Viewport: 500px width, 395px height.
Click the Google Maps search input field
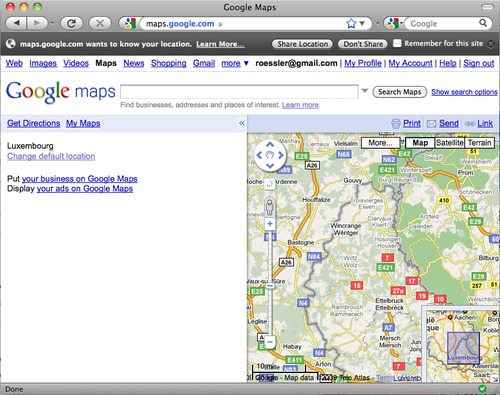point(239,92)
